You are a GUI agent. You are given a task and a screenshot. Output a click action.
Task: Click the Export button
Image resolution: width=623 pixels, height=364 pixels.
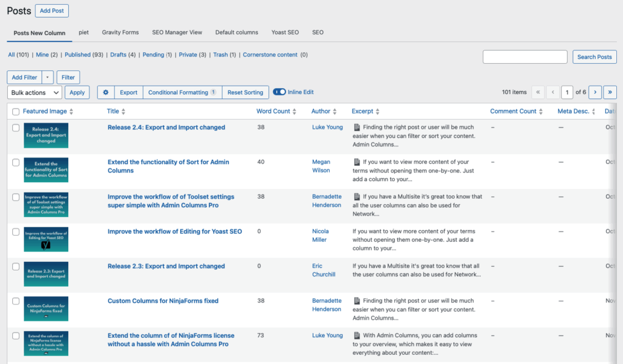(x=128, y=92)
